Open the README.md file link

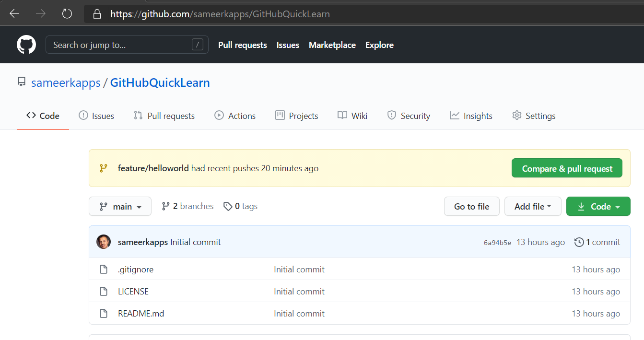click(141, 313)
